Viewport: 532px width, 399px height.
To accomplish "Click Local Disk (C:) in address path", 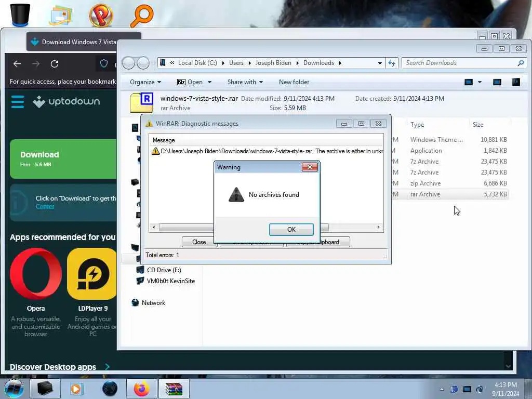I will (x=197, y=63).
